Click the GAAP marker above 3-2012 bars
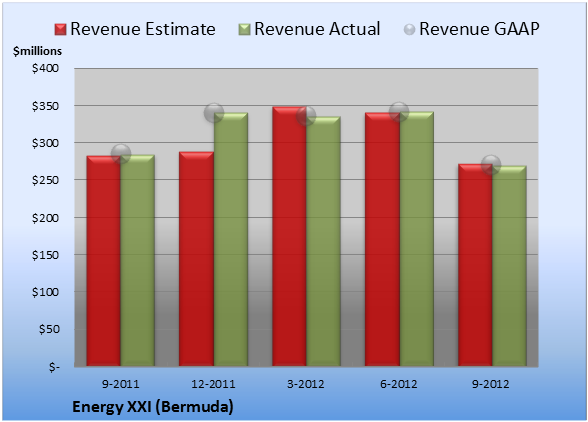588x422 pixels. (306, 116)
